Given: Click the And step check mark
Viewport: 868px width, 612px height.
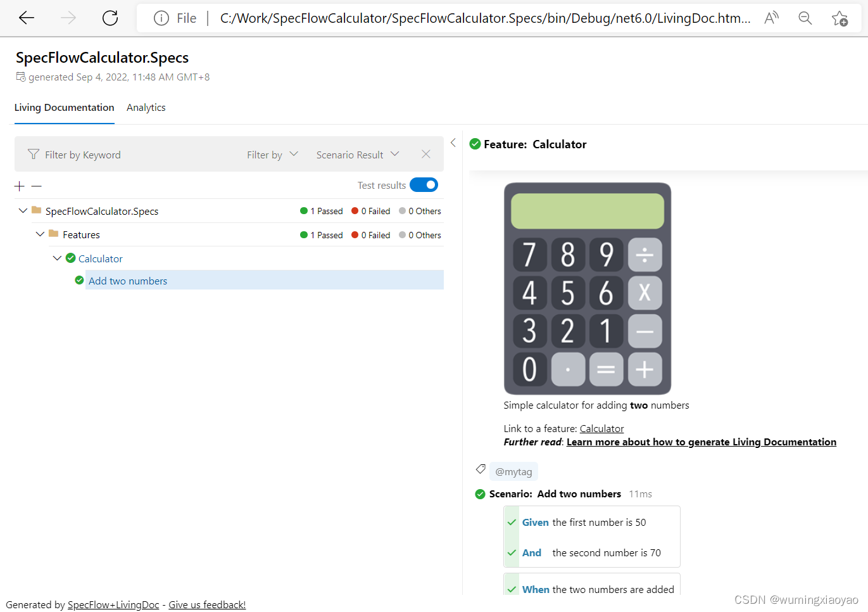Looking at the screenshot, I should (512, 553).
